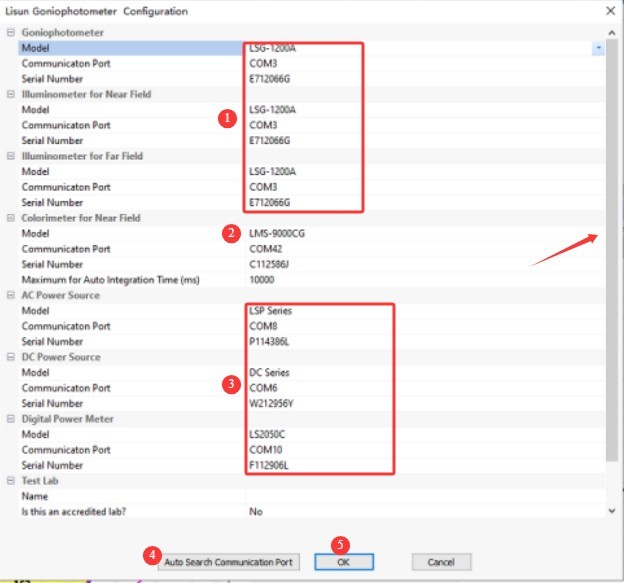Click the vertical scrollbar thumb
Image resolution: width=624 pixels, height=583 pixels.
click(x=612, y=250)
